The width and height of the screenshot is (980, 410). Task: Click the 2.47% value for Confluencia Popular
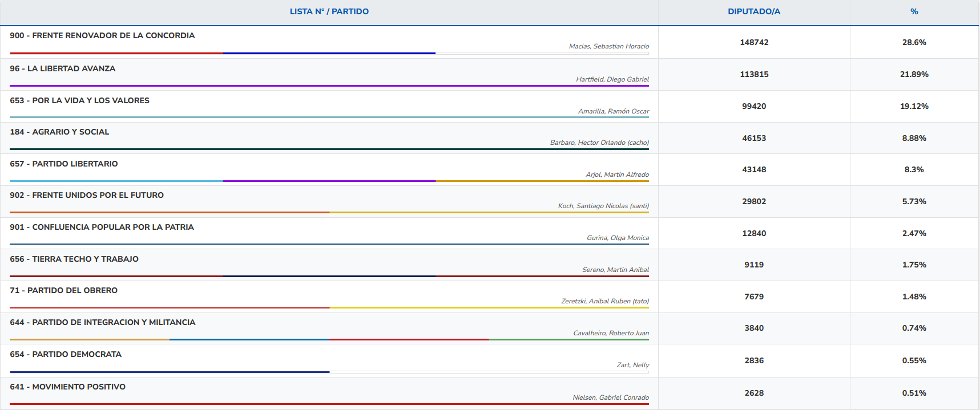(x=914, y=233)
